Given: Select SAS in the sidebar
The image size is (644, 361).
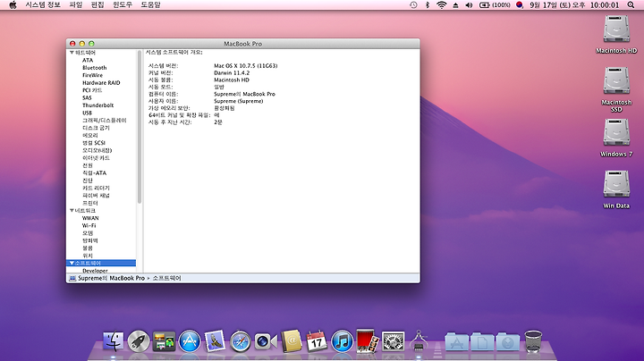Looking at the screenshot, I should [87, 97].
